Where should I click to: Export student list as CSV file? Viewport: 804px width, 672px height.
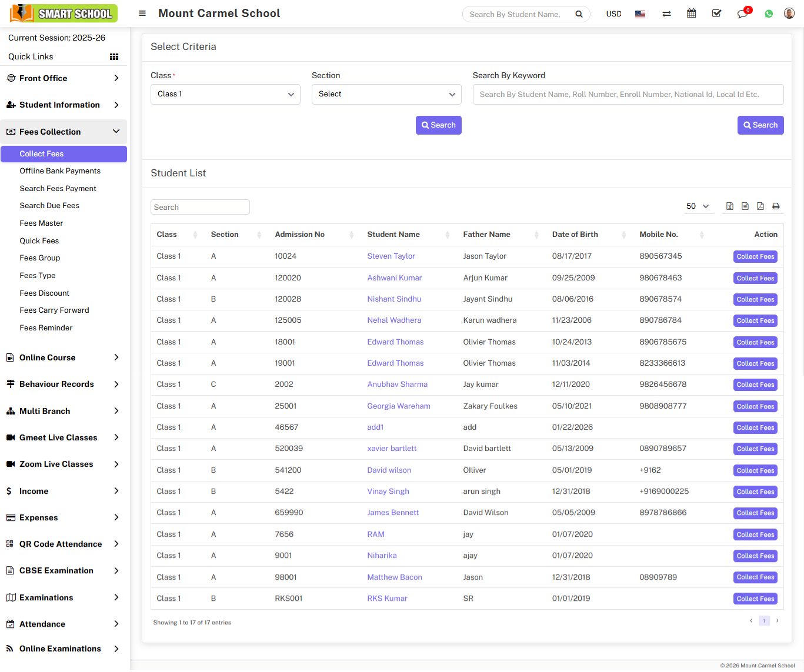(x=745, y=206)
